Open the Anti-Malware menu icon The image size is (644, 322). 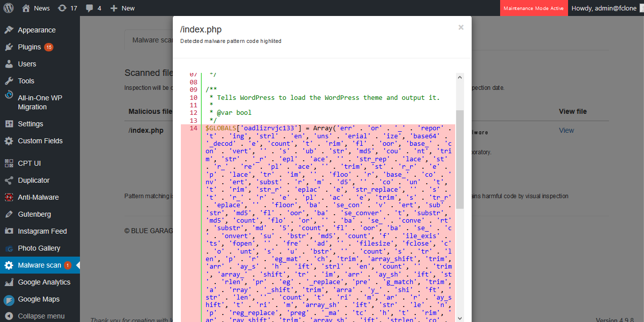[x=8, y=197]
